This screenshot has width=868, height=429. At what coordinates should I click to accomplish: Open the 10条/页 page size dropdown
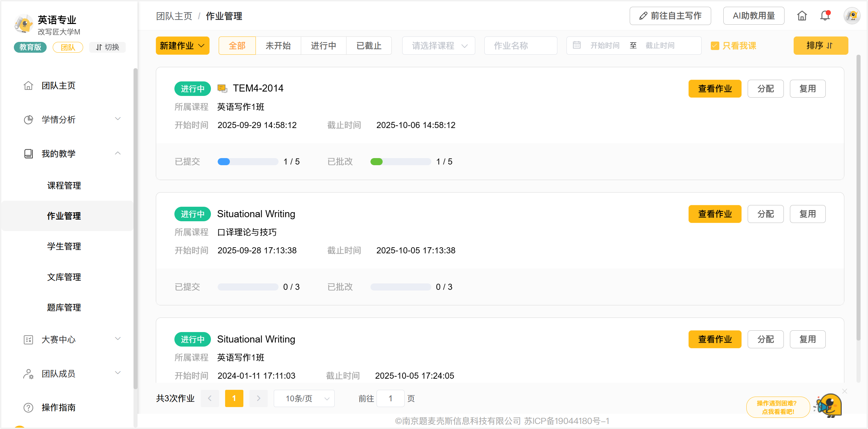tap(304, 398)
